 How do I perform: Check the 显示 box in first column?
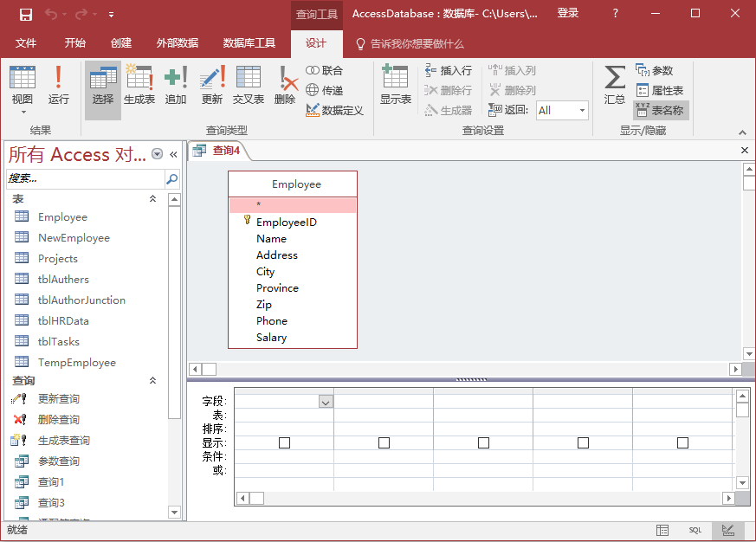(284, 442)
